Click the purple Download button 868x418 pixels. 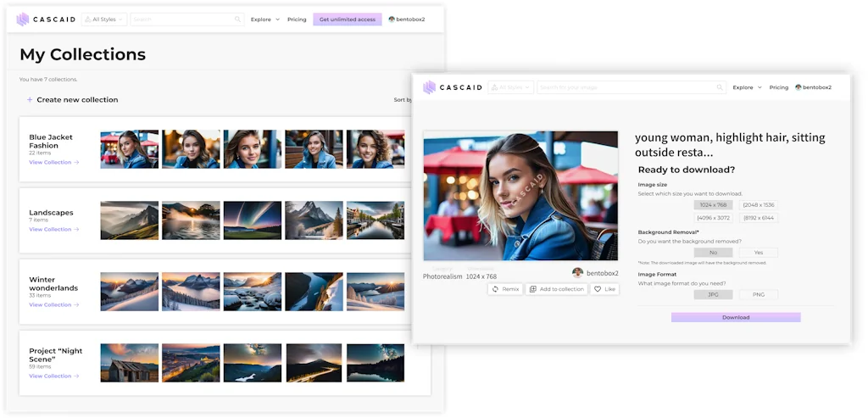pyautogui.click(x=735, y=317)
